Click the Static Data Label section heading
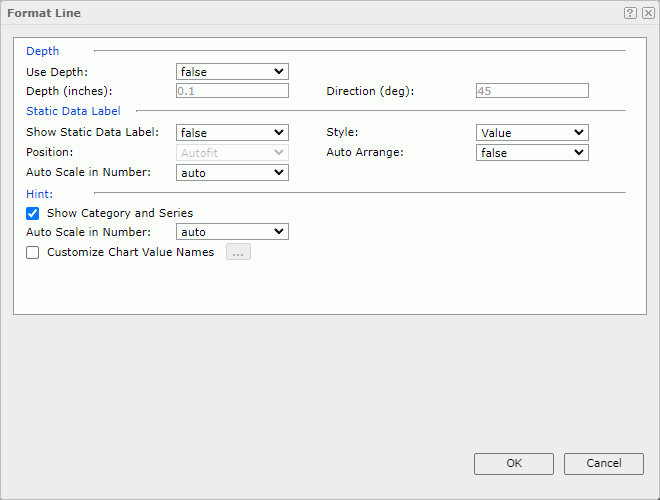 point(73,111)
